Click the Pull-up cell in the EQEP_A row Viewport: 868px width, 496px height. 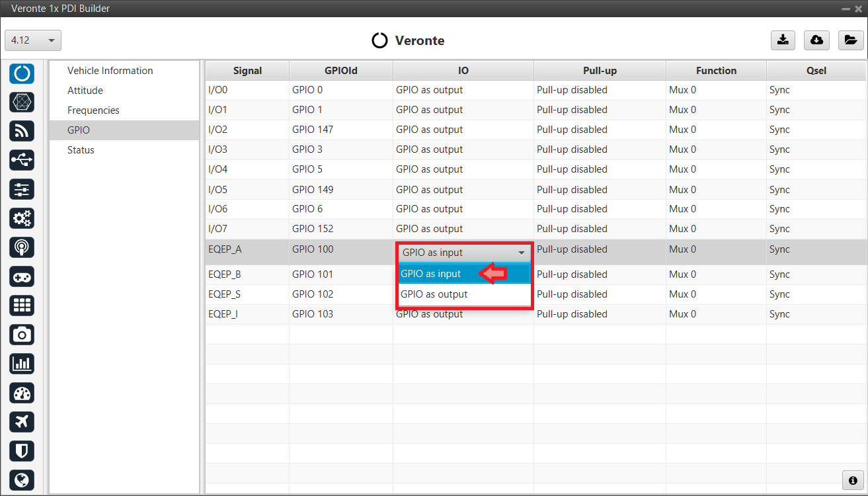[600, 252]
